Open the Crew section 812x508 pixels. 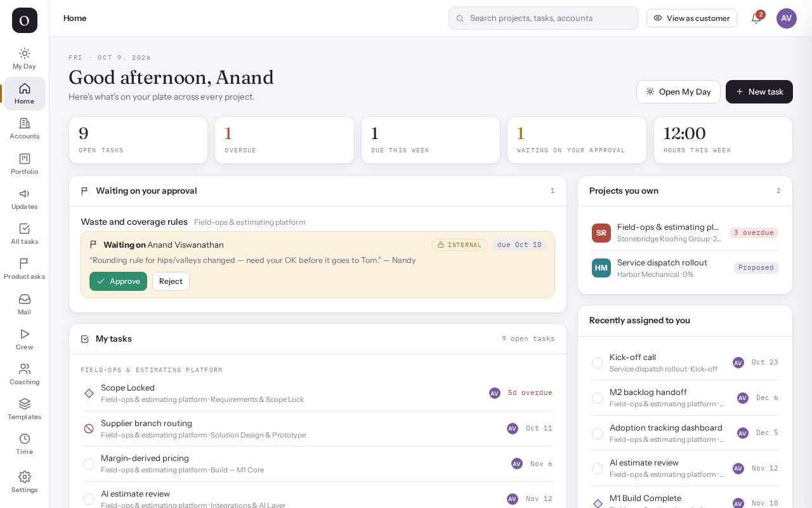click(24, 339)
